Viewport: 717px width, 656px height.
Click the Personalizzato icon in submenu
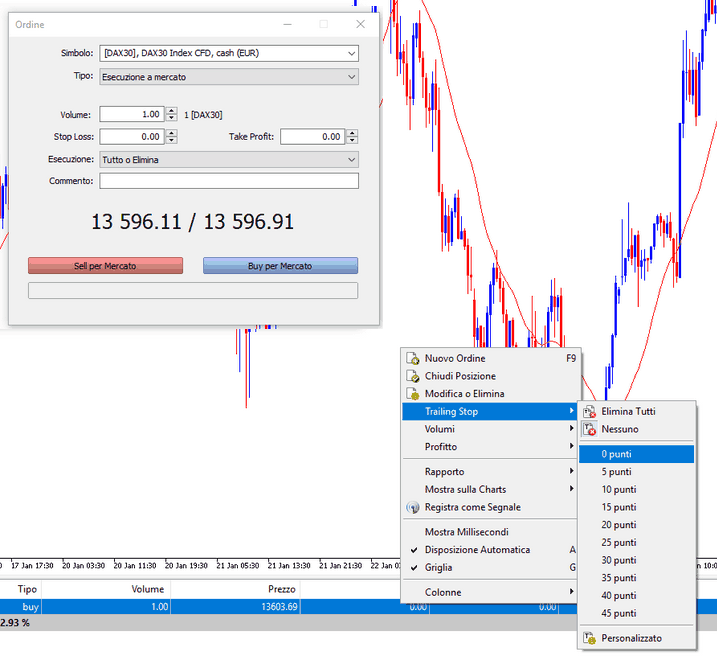(589, 638)
